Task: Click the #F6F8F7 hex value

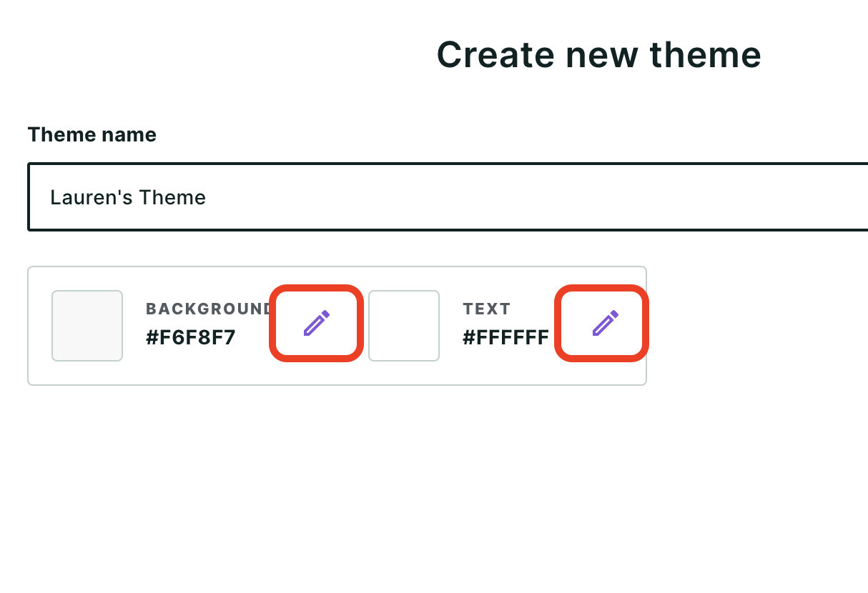Action: (191, 337)
